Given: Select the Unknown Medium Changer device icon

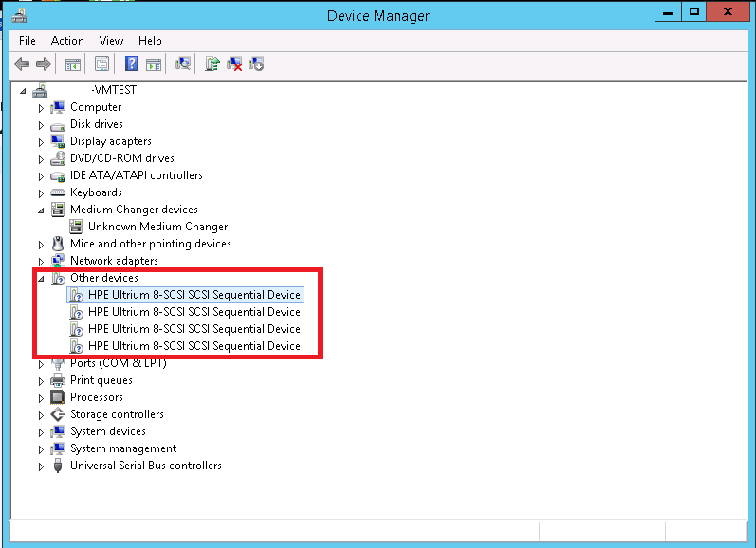Looking at the screenshot, I should click(76, 227).
